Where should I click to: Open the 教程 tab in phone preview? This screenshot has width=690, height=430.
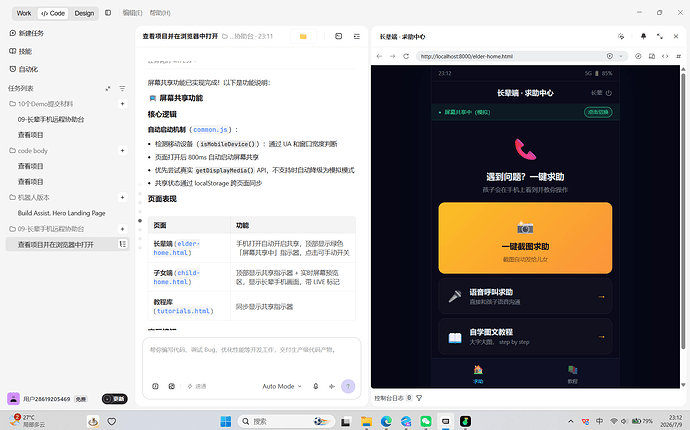point(572,375)
